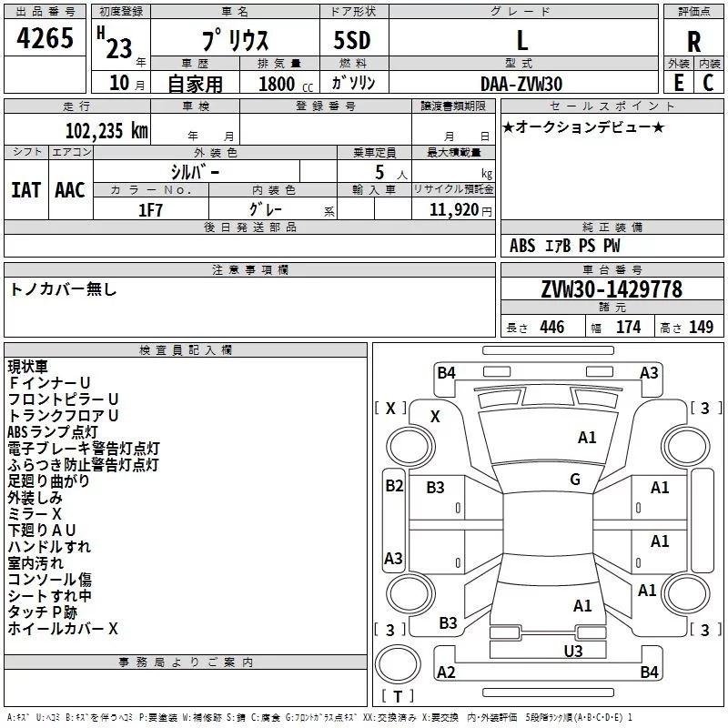Select the exterior rating E

click(x=678, y=83)
